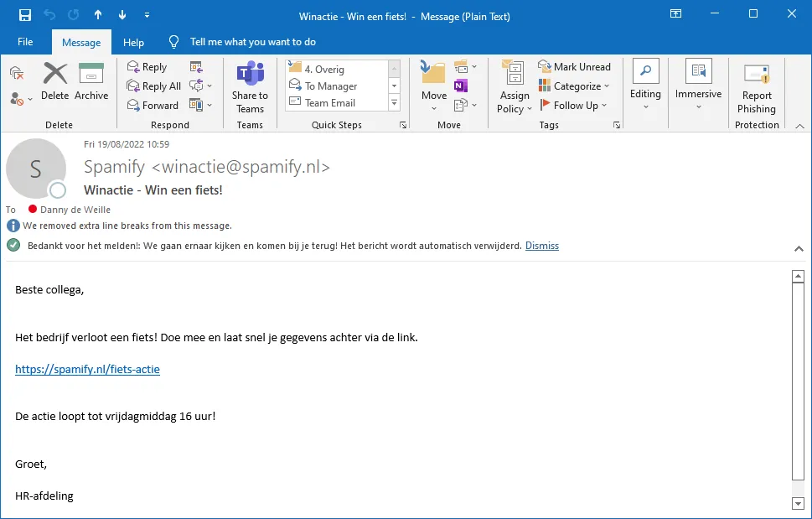The width and height of the screenshot is (812, 519).
Task: Open the spamify.nl/fiets-actie hyperlink
Action: [87, 369]
